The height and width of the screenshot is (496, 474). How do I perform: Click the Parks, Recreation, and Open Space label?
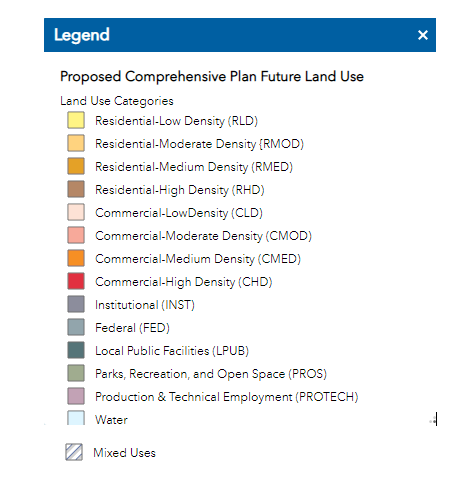[x=211, y=374]
